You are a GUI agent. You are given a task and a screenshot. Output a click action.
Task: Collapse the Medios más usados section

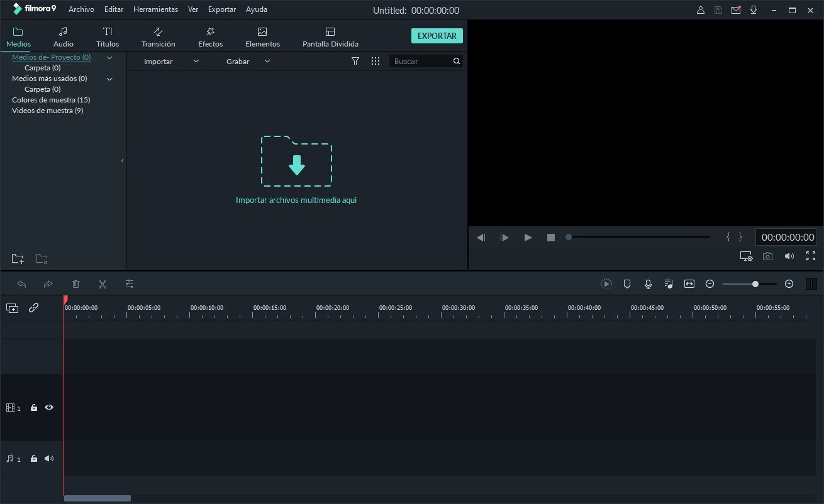point(108,78)
